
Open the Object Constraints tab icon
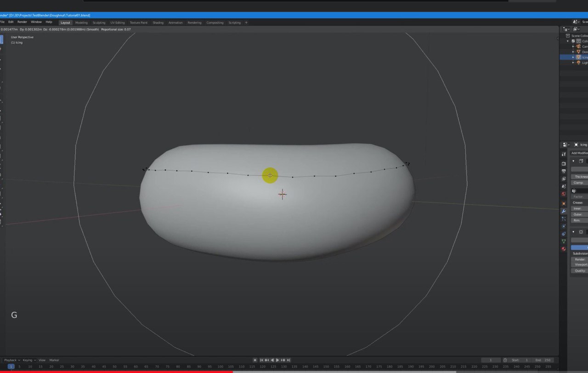(x=564, y=234)
